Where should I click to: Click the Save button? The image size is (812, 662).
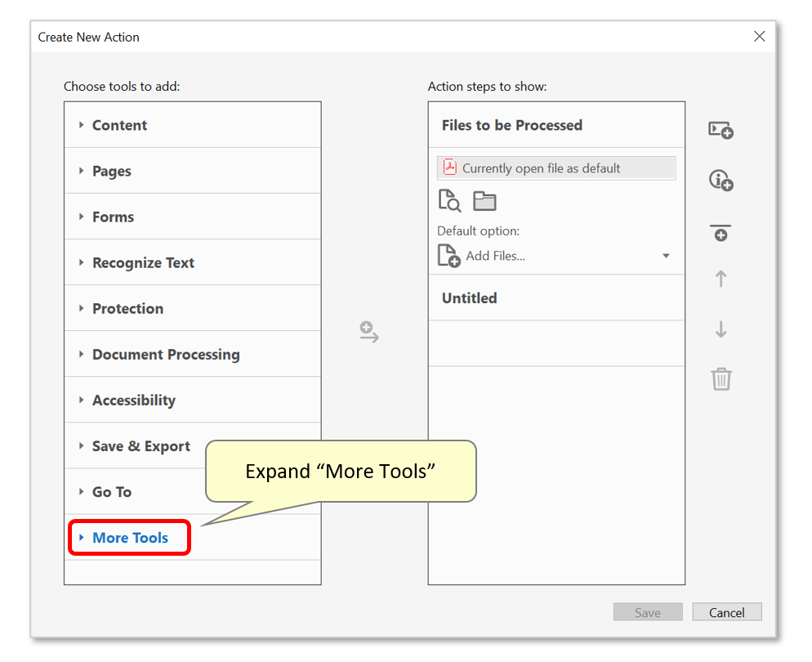click(648, 612)
